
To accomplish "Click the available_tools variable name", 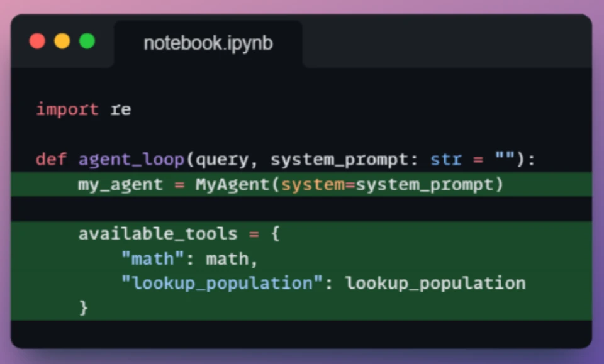I will [158, 234].
